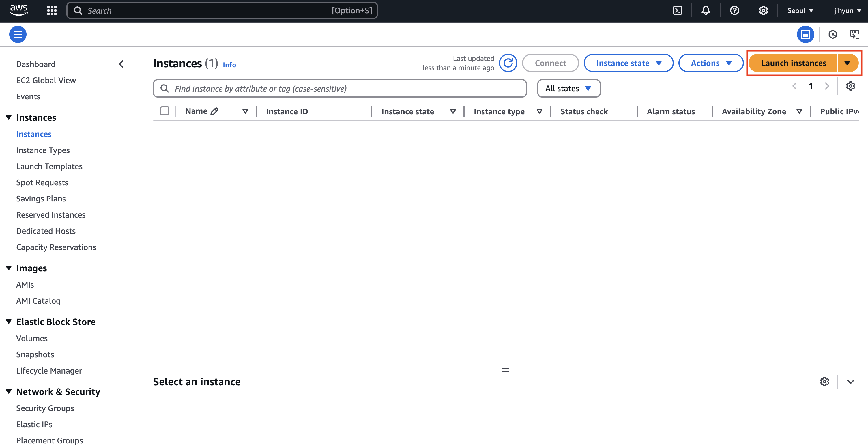The image size is (868, 448).
Task: Refresh the instances list
Action: 508,63
